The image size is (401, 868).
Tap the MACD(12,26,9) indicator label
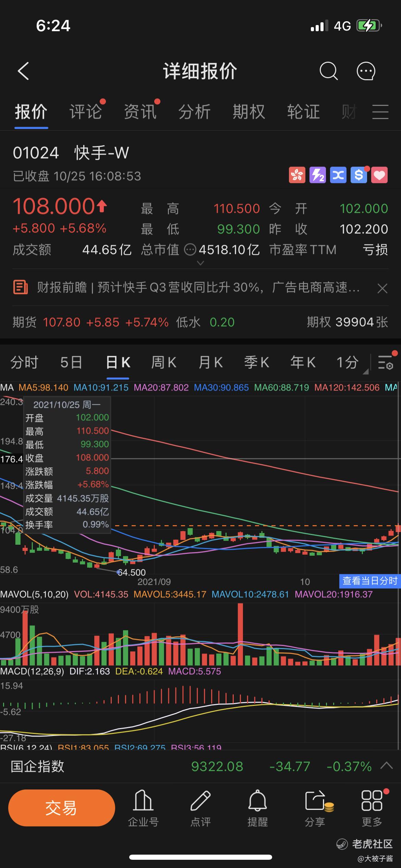click(32, 671)
